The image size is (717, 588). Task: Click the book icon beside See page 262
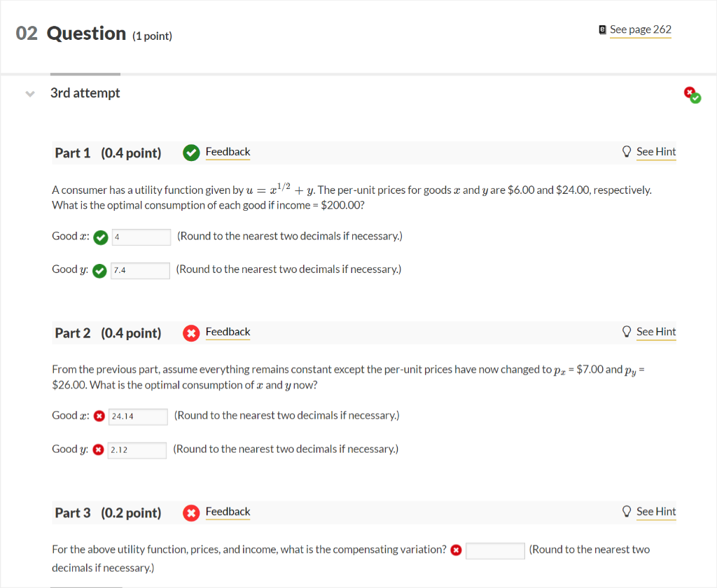603,29
